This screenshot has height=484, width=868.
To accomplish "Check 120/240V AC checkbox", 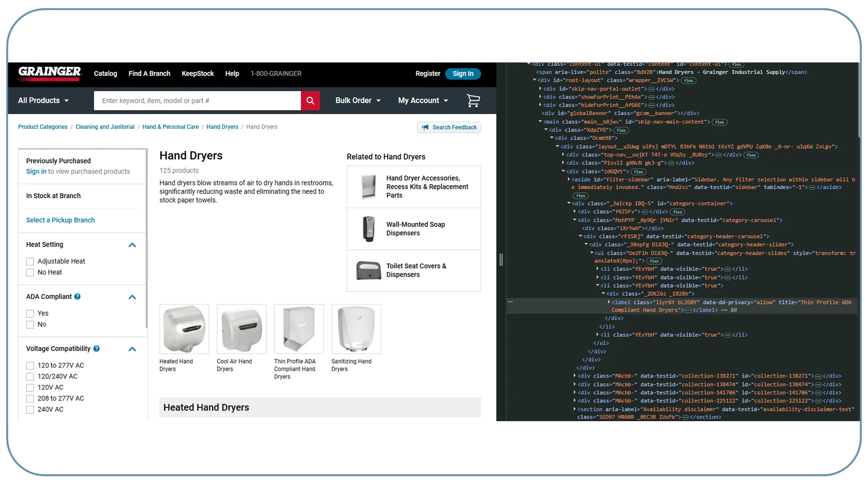I will pyautogui.click(x=30, y=377).
